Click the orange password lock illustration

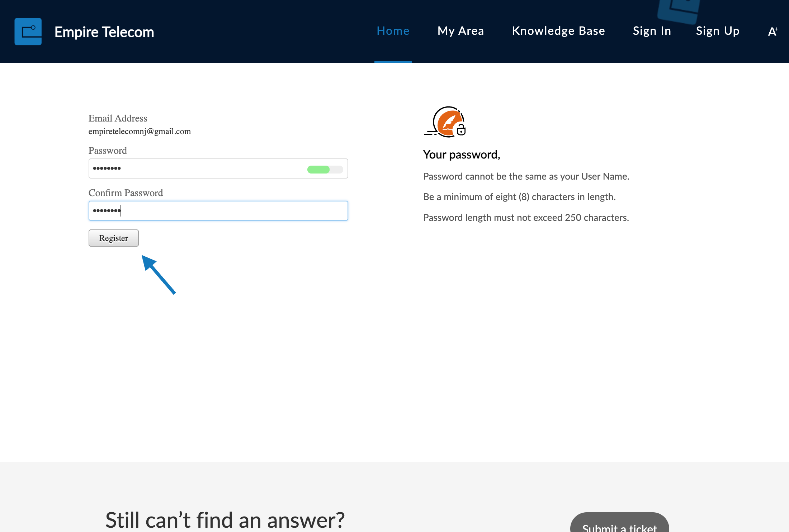445,122
